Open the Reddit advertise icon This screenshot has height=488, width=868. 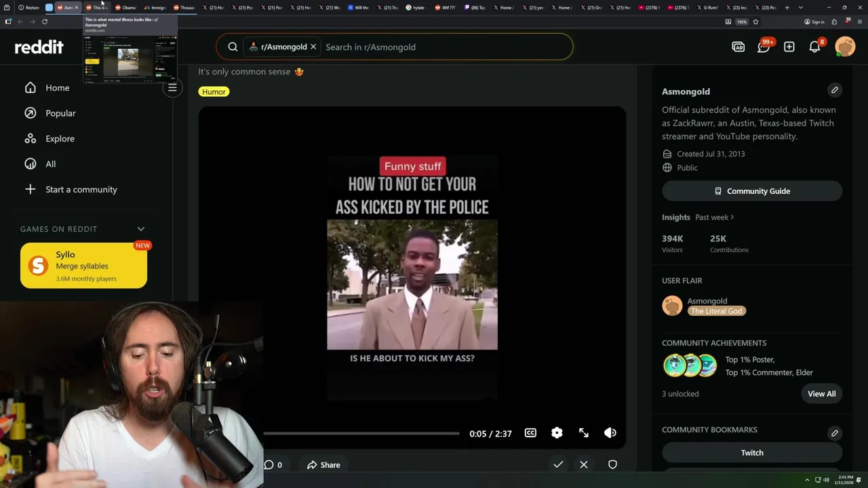738,47
